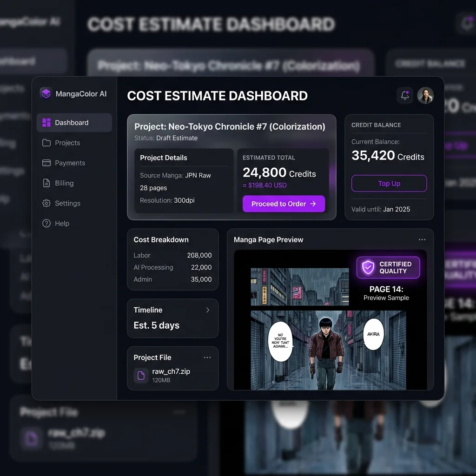Expand the Timeline chevron arrow
This screenshot has height=476, width=476.
(208, 310)
